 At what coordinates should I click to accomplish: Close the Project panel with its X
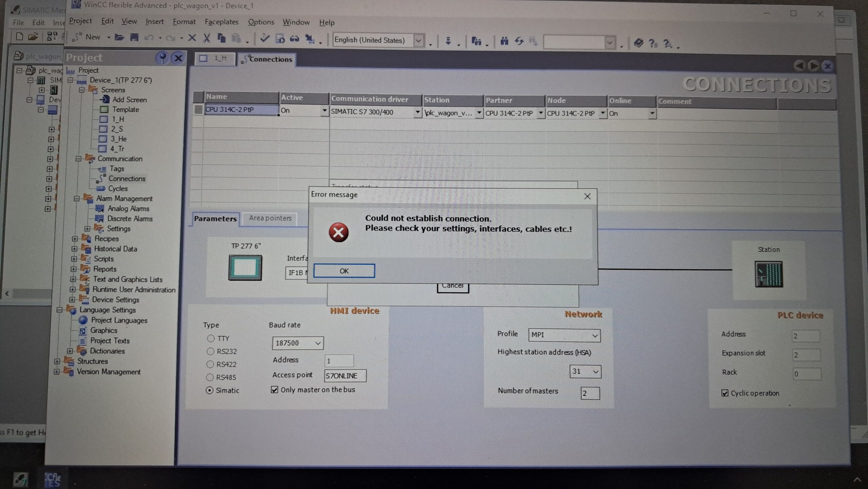[x=178, y=58]
